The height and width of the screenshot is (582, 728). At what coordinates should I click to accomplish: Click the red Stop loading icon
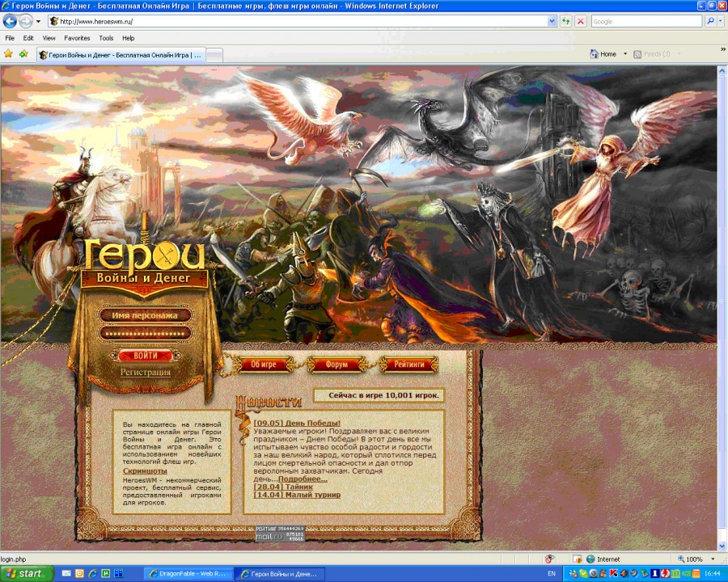(580, 21)
